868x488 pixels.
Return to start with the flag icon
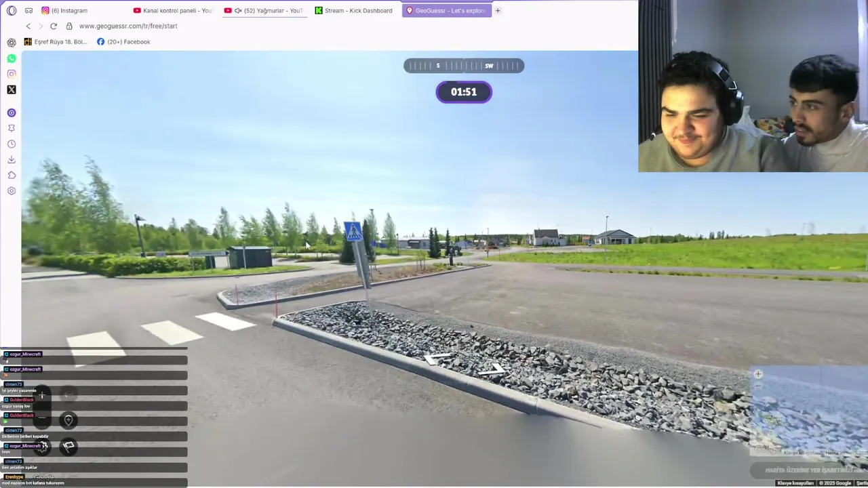[x=68, y=446]
